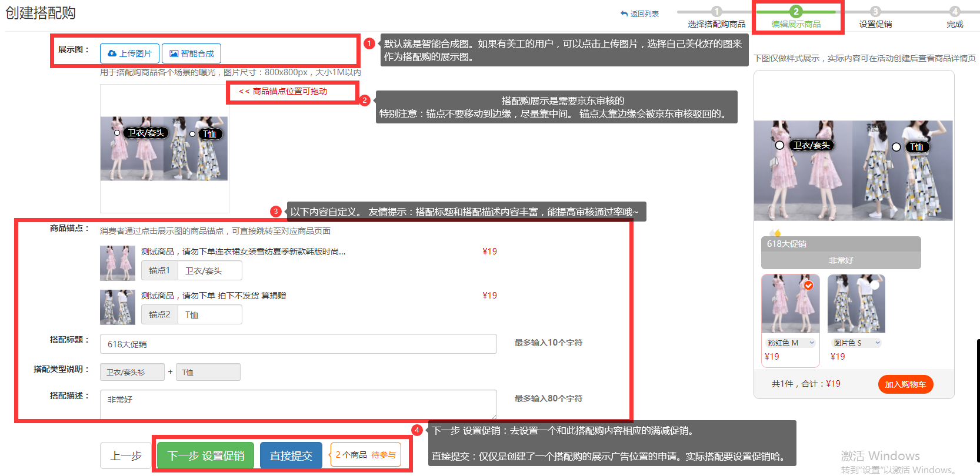
Task: Click the 直接提交 blue button
Action: tap(291, 455)
